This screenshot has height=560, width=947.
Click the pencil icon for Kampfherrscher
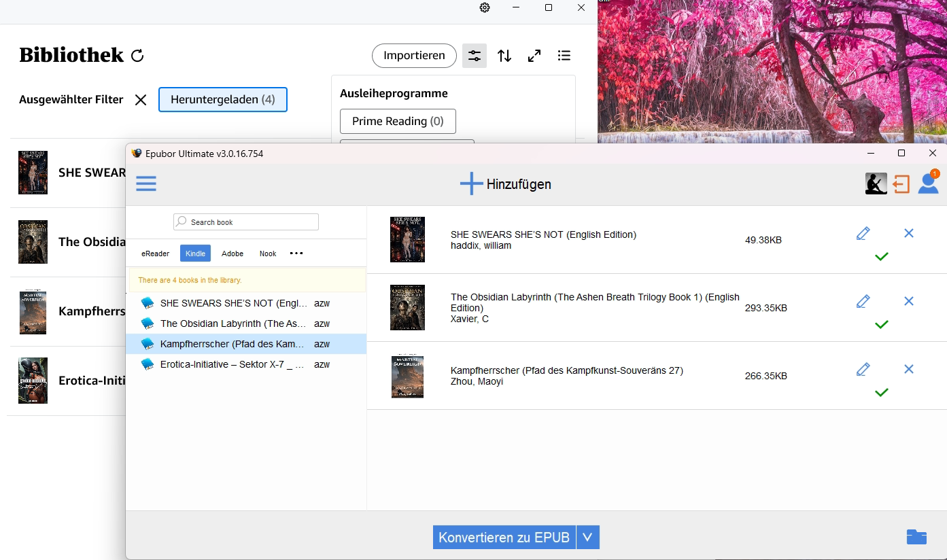[863, 369]
